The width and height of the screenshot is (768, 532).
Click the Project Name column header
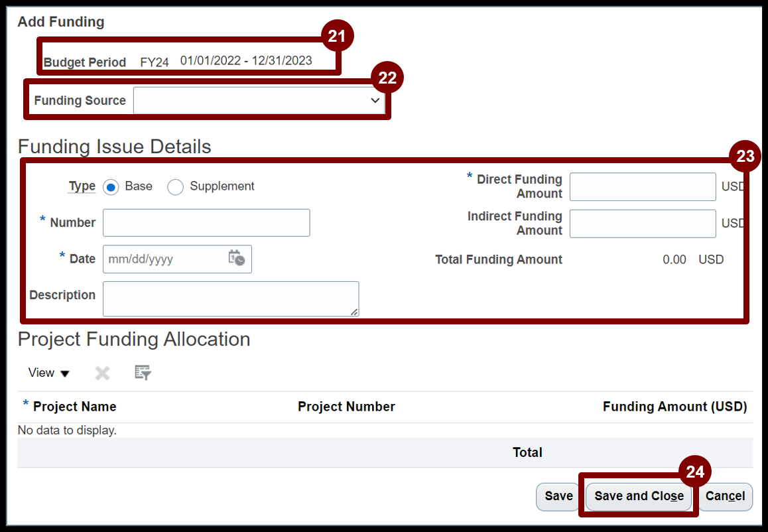click(x=74, y=407)
